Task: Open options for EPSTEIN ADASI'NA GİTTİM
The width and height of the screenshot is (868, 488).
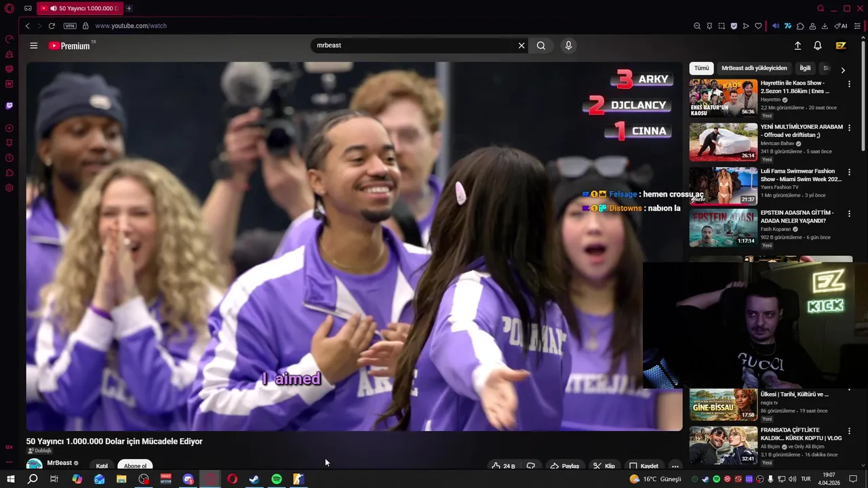Action: pos(849,213)
